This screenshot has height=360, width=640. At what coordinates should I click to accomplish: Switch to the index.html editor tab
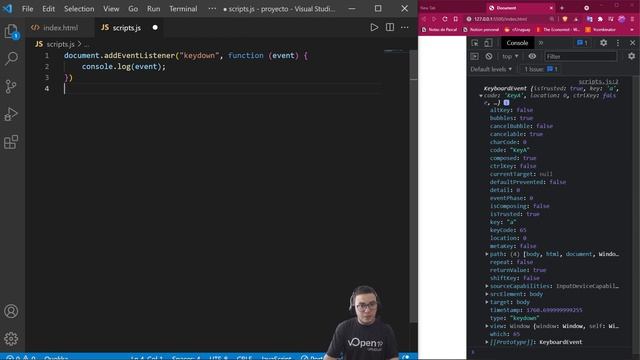[x=60, y=28]
